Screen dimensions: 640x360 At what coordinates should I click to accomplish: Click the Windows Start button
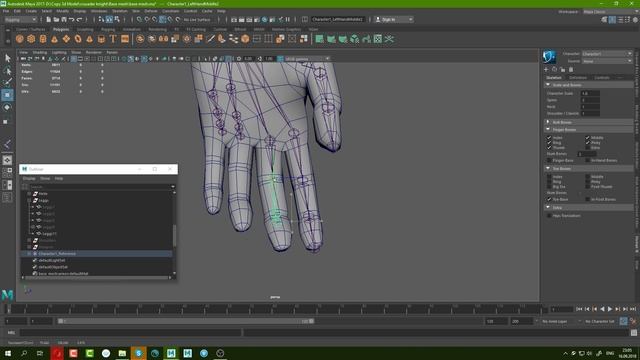(x=8, y=353)
